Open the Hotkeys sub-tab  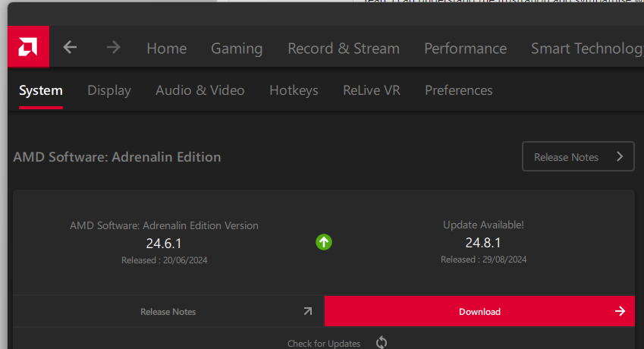294,90
